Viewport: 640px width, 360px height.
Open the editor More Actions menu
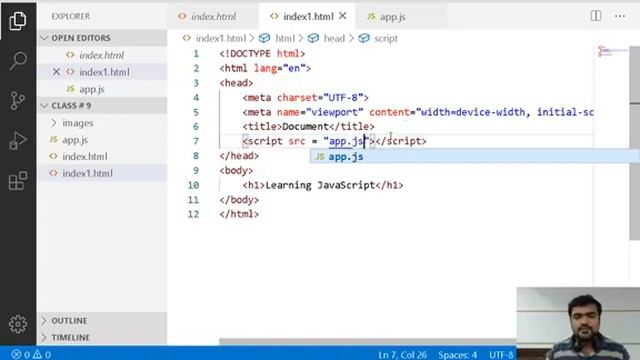pos(620,16)
